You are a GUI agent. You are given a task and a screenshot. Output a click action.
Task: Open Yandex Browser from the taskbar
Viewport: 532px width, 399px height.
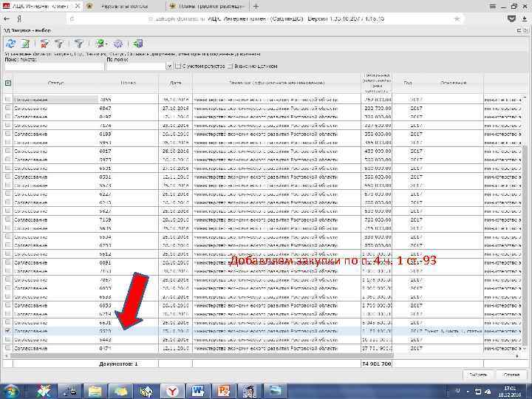pos(172,391)
